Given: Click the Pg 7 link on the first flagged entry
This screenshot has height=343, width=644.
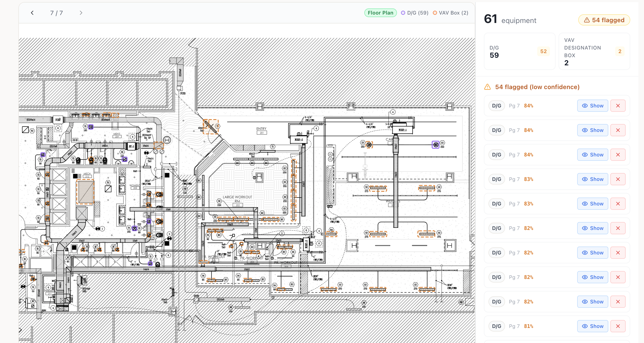Looking at the screenshot, I should [x=514, y=105].
